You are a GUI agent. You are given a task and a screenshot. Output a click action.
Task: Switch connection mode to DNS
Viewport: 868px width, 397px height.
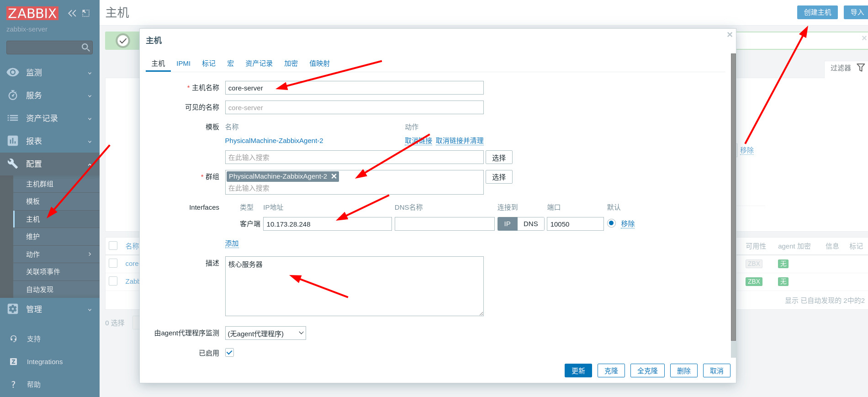coord(530,224)
